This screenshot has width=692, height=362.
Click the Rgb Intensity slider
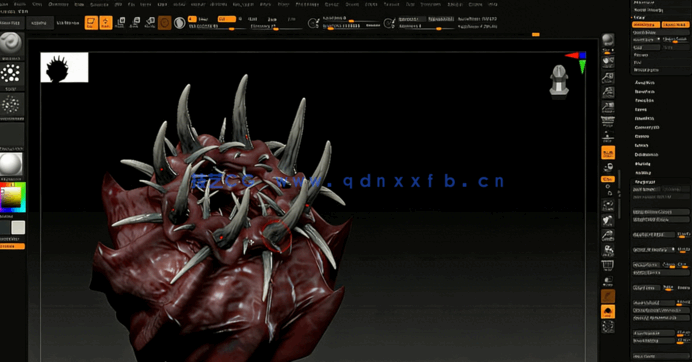[217, 27]
